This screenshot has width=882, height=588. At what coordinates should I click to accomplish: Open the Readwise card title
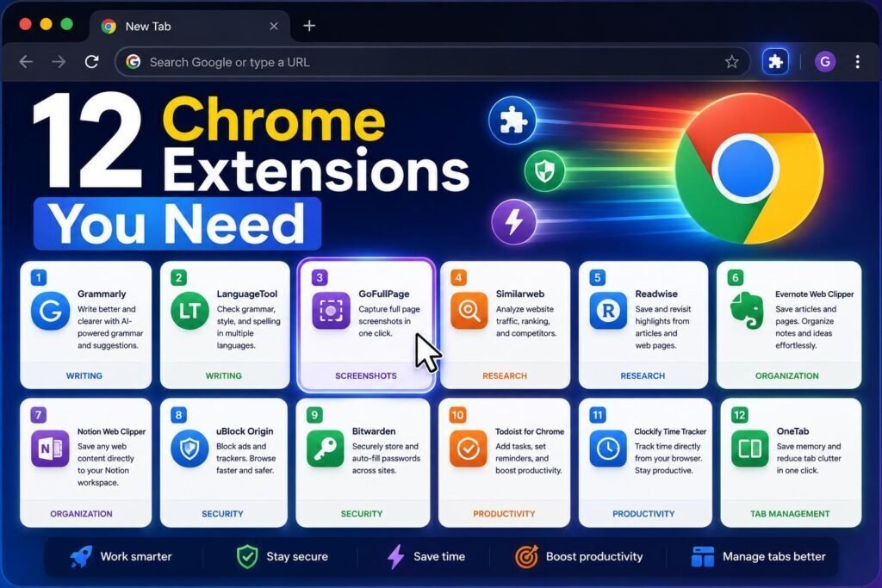(656, 294)
